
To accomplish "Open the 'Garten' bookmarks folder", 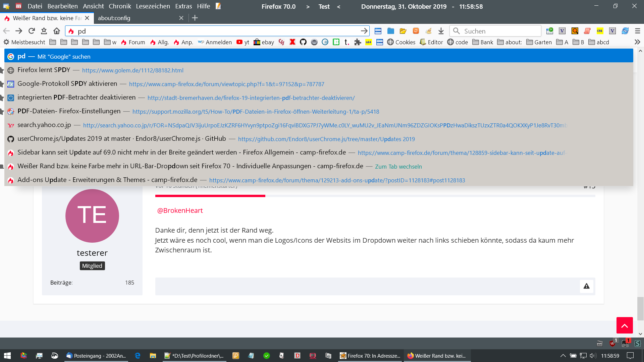I will pyautogui.click(x=539, y=42).
